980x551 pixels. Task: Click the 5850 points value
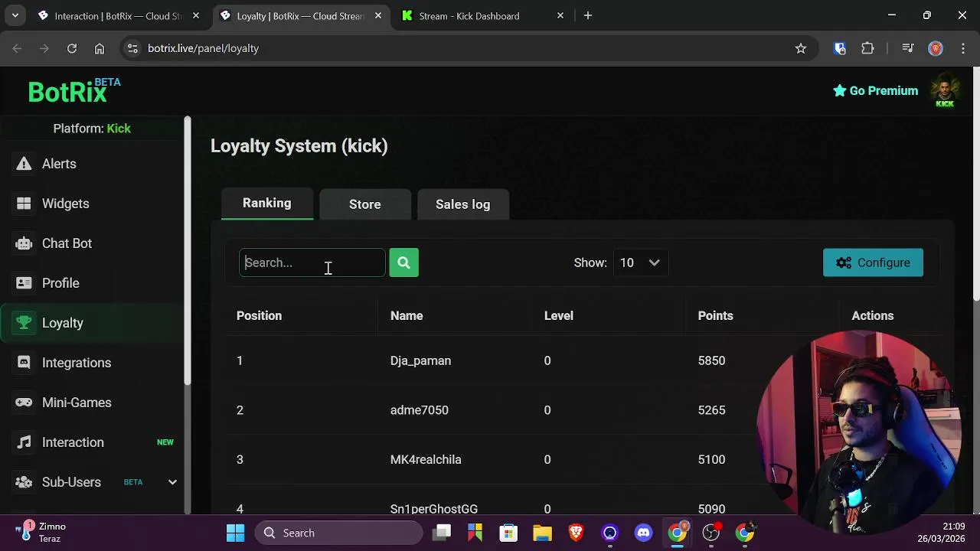point(711,360)
